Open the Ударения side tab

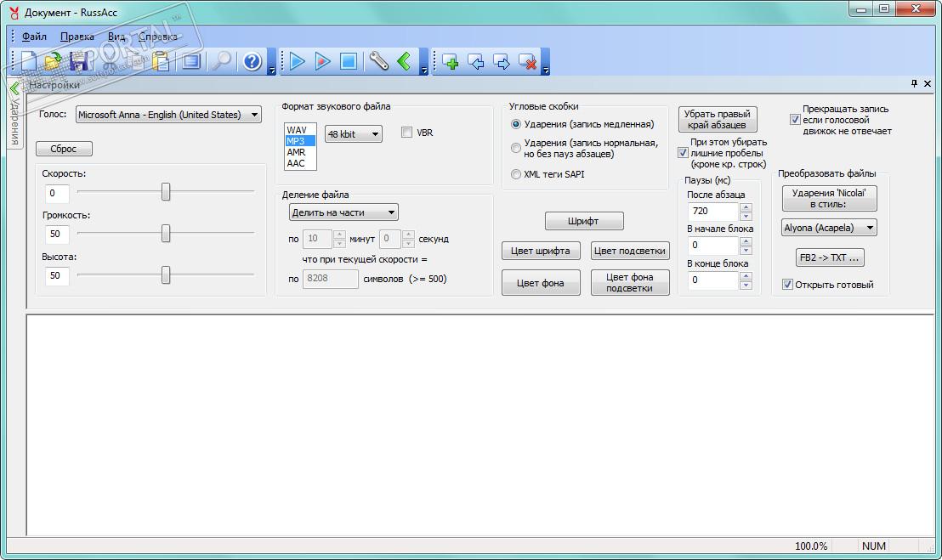click(14, 114)
